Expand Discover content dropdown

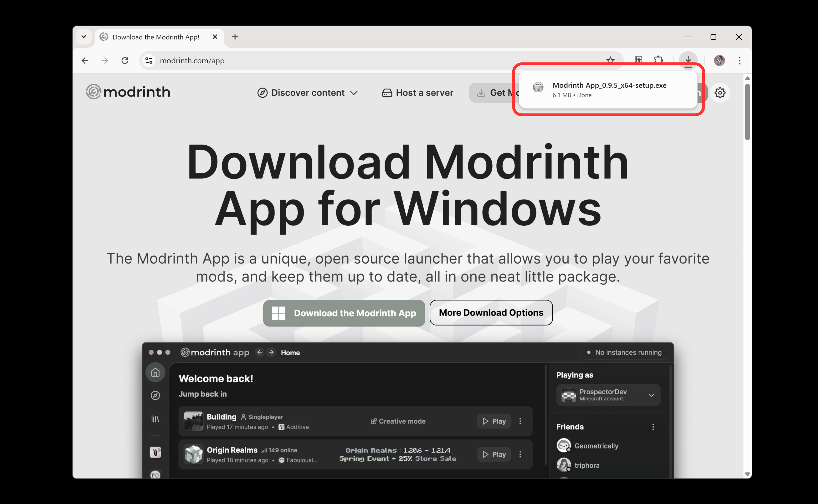click(x=307, y=93)
